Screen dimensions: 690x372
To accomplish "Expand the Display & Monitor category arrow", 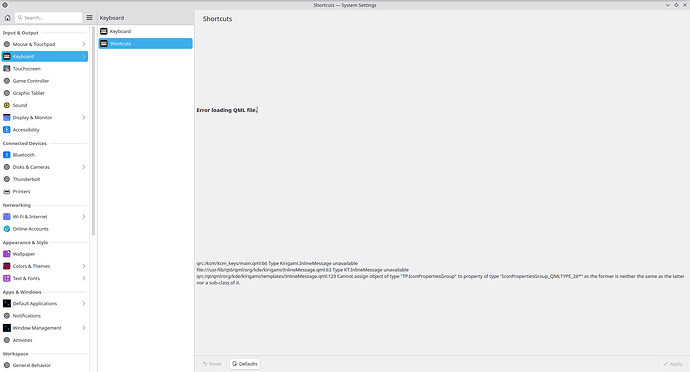I will tap(84, 118).
